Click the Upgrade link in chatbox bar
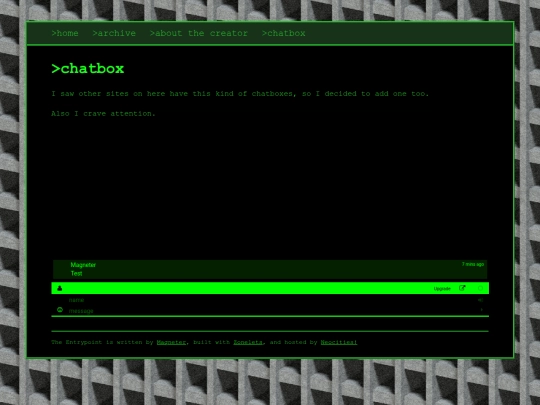The width and height of the screenshot is (540, 405). tap(442, 289)
